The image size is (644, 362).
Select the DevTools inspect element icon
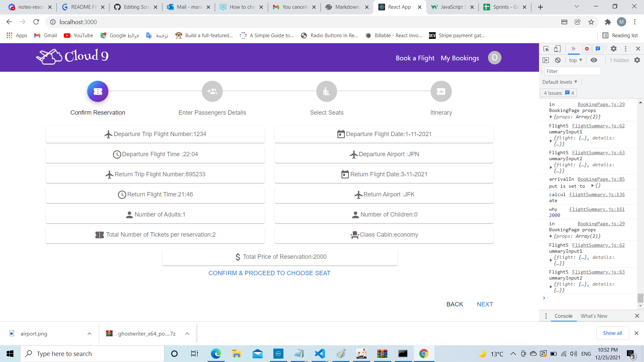546,49
